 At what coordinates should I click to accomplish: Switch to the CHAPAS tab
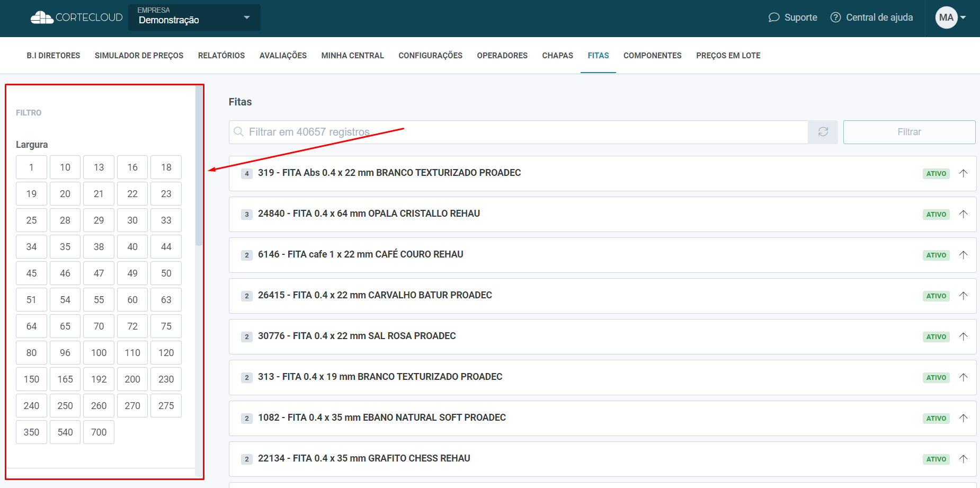(x=557, y=56)
